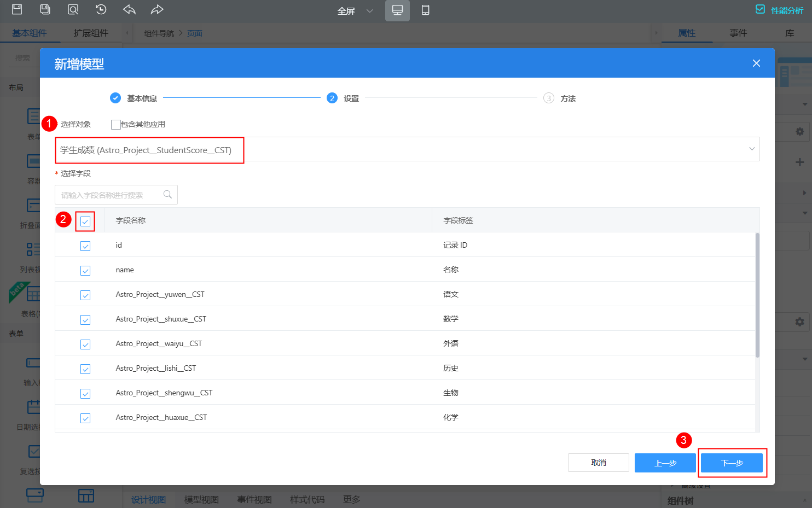
Task: Open 事件视图 bottom tab
Action: coord(254,499)
